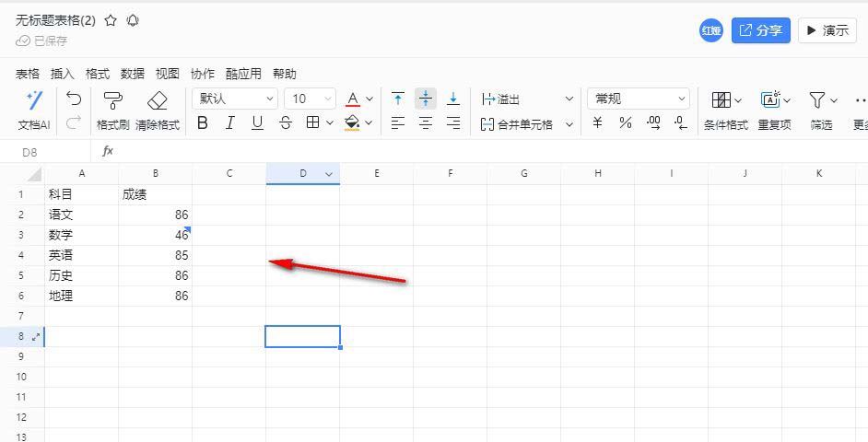Click the 演示 presentation button

click(x=827, y=30)
